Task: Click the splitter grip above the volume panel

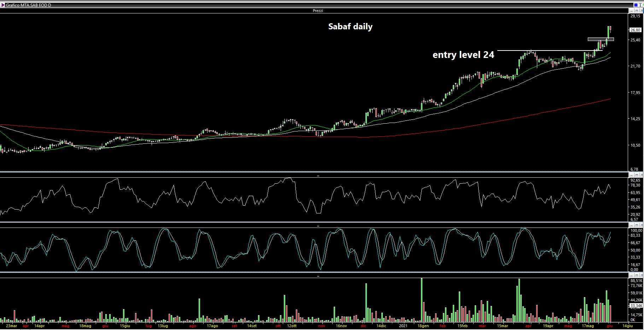Action: click(318, 276)
